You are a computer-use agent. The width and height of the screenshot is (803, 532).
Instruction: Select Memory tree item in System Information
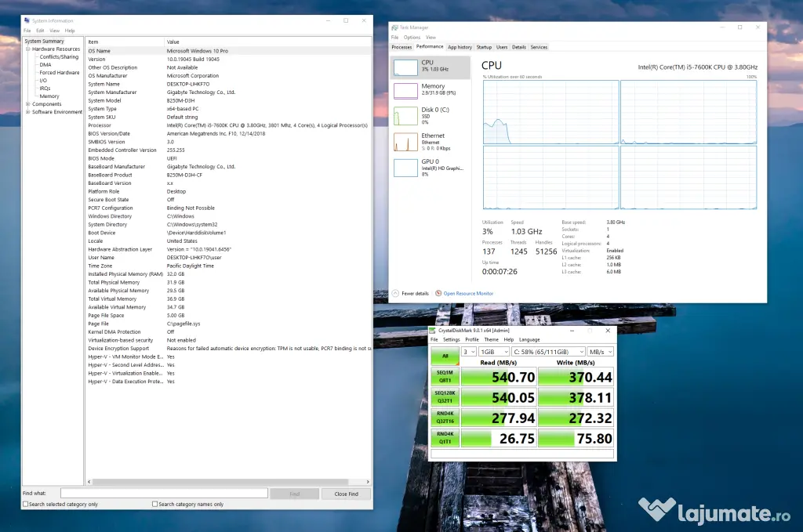[49, 96]
